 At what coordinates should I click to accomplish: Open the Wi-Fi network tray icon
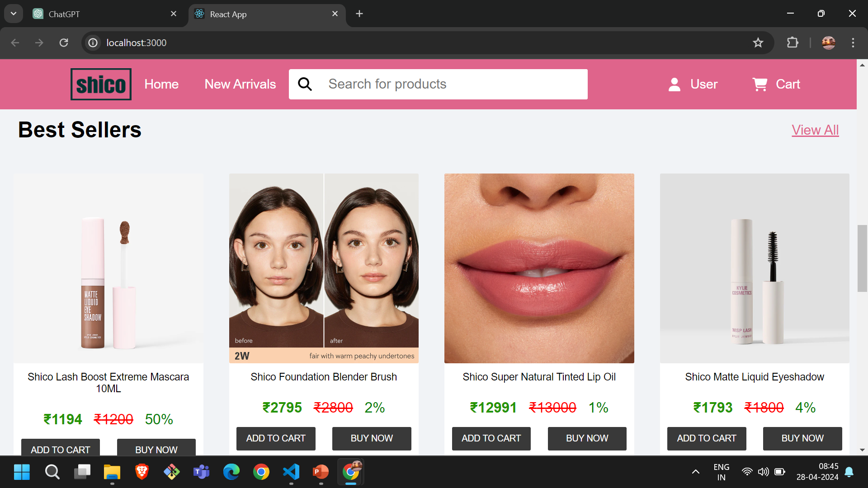coord(747,472)
